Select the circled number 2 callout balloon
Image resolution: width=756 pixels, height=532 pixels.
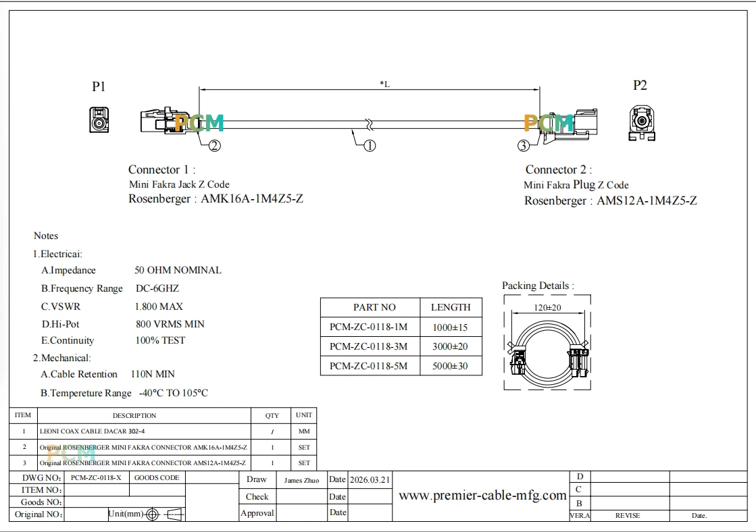click(x=215, y=146)
